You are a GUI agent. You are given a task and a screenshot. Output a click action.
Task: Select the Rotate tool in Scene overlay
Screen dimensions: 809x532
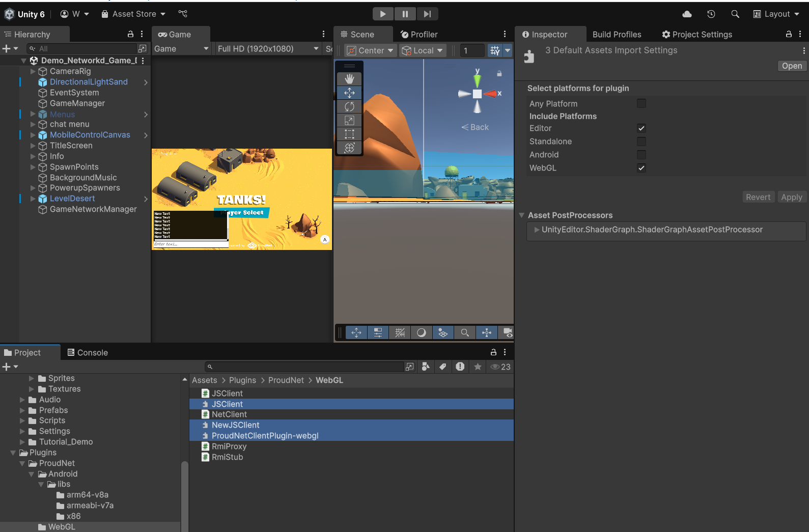tap(349, 106)
